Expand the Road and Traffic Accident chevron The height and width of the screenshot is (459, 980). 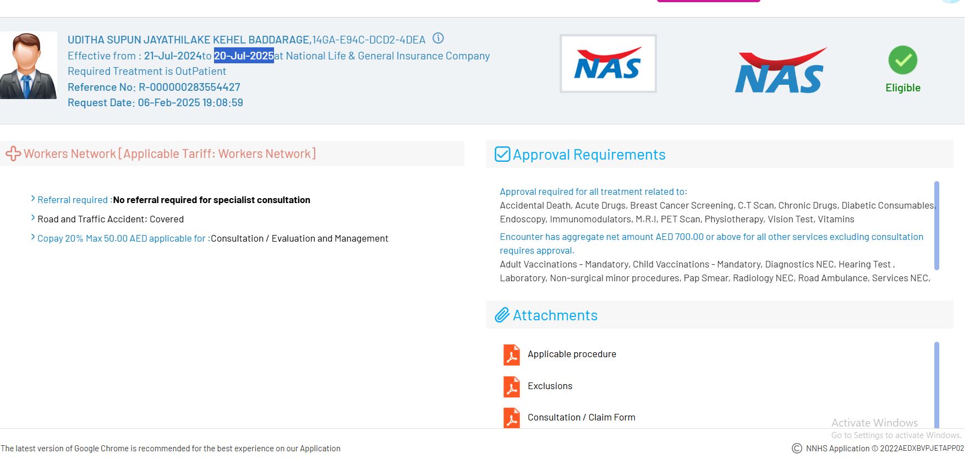(x=33, y=218)
